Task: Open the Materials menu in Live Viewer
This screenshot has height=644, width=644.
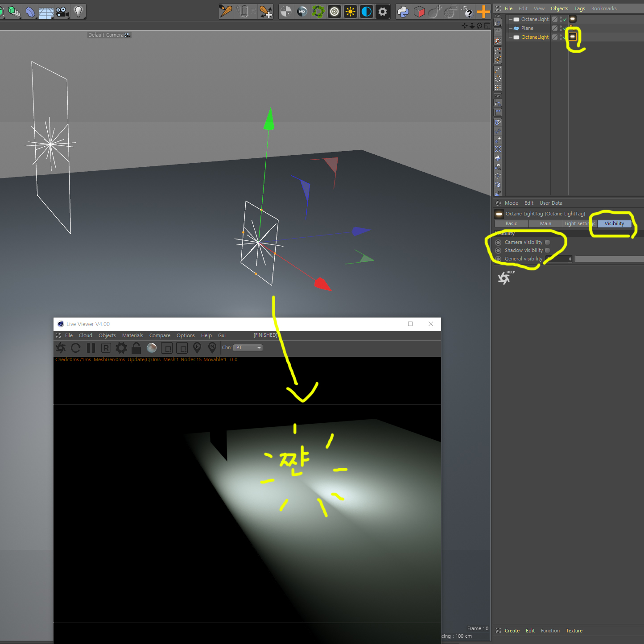Action: click(x=132, y=335)
